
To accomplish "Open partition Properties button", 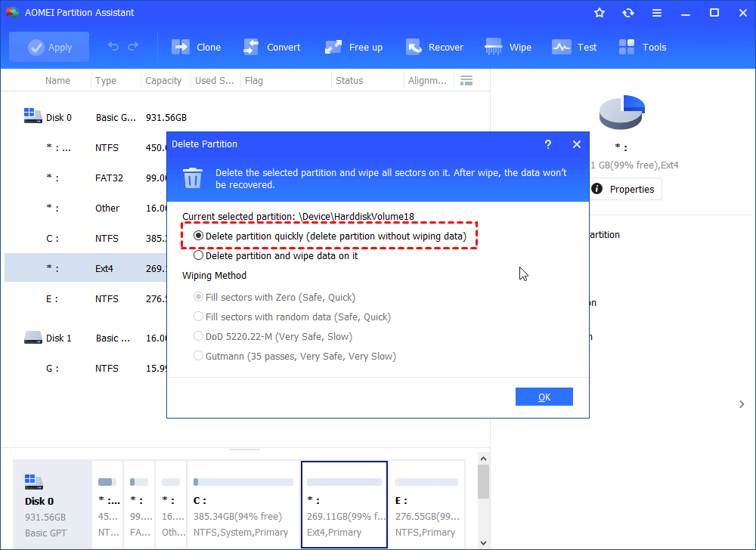I will [x=625, y=189].
